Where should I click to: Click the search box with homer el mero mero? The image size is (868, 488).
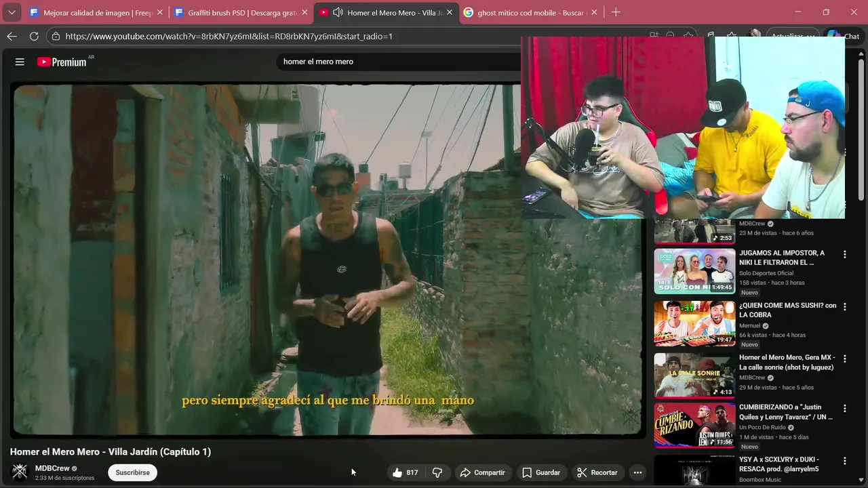point(400,62)
